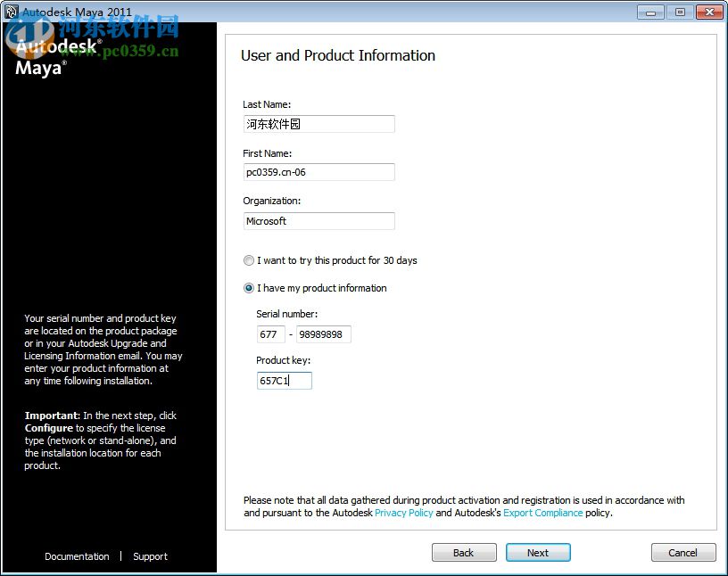Image resolution: width=728 pixels, height=576 pixels.
Task: Click the Organization input field
Action: coord(319,221)
